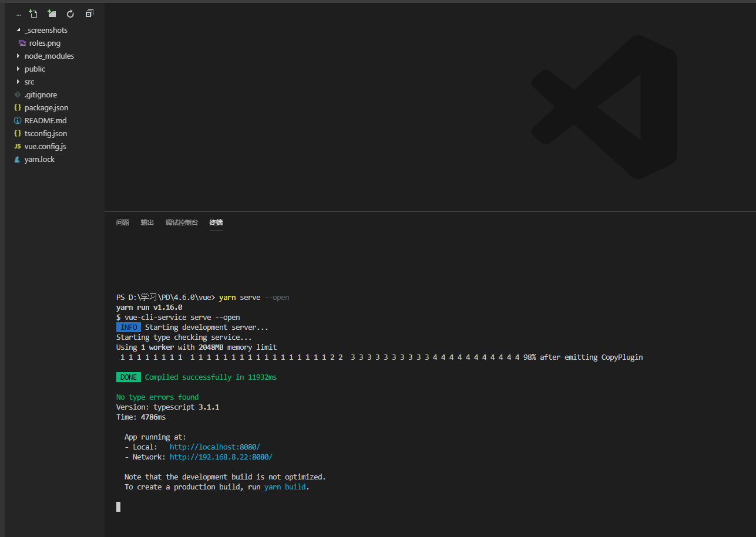Select the src folder name
Viewport: 756px width, 537px height.
coord(29,82)
